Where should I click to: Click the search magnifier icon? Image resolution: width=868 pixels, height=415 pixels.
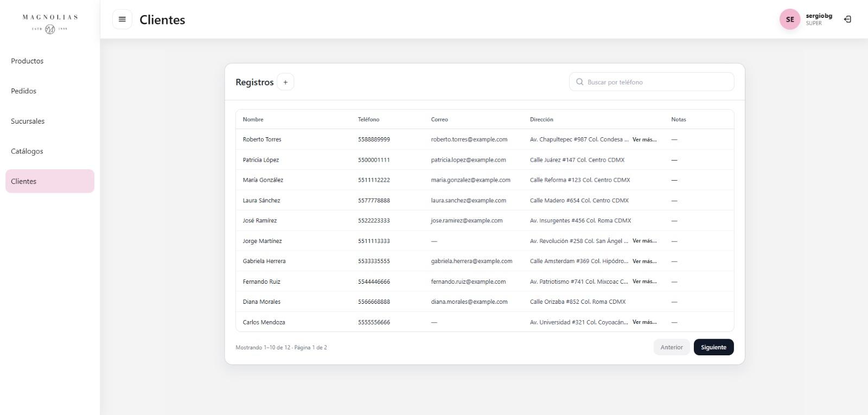(580, 82)
